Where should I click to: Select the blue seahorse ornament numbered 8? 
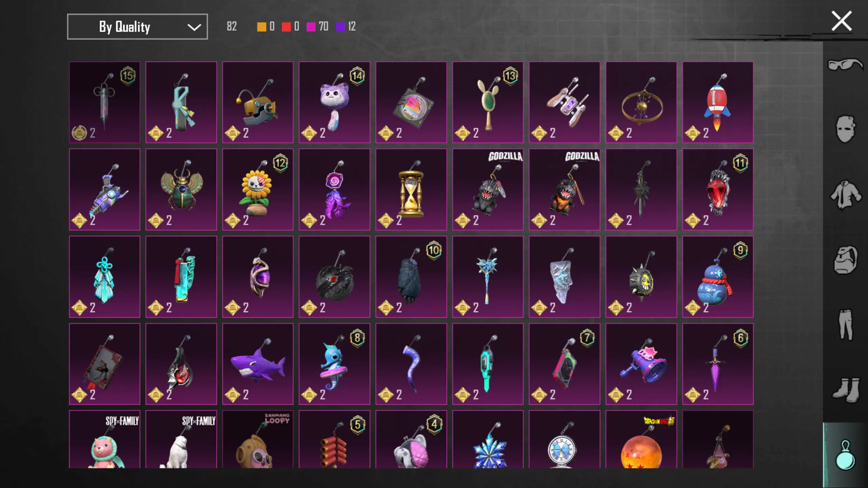click(x=334, y=364)
